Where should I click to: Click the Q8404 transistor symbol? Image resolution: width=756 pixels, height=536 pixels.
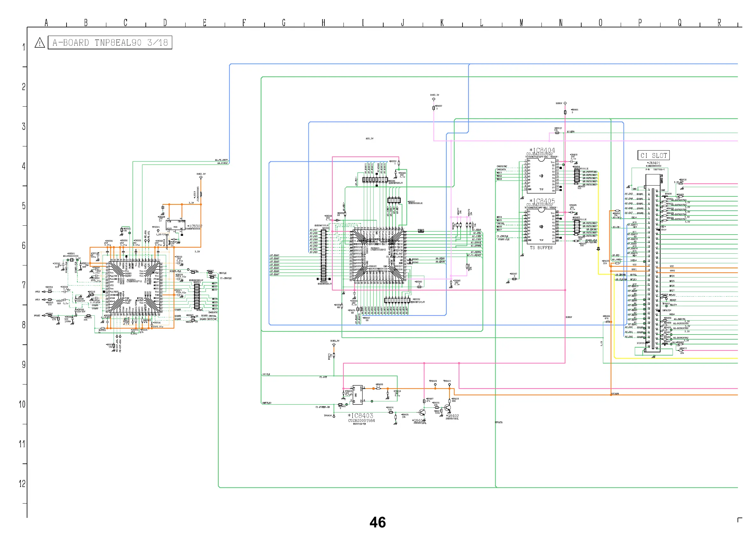(422, 412)
